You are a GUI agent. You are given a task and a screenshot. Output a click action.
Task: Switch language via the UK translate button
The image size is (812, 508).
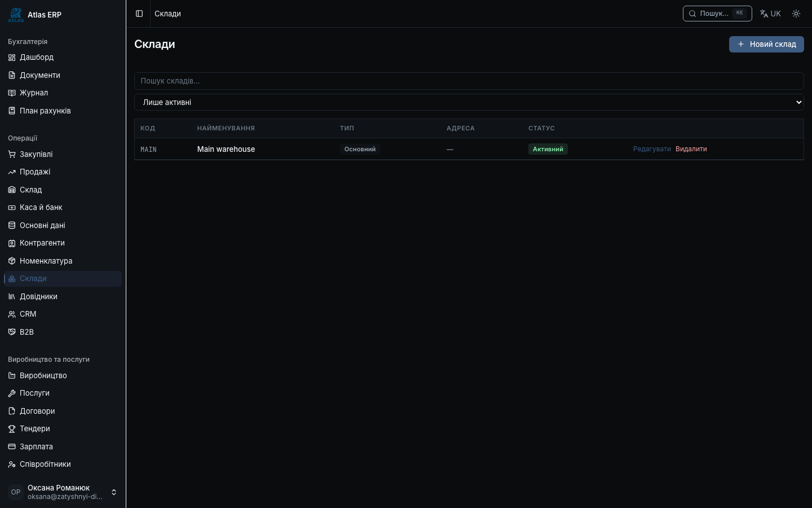tap(770, 14)
